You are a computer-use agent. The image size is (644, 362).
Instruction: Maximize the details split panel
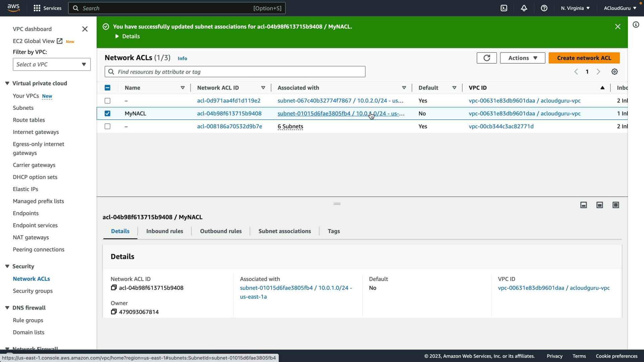click(615, 205)
